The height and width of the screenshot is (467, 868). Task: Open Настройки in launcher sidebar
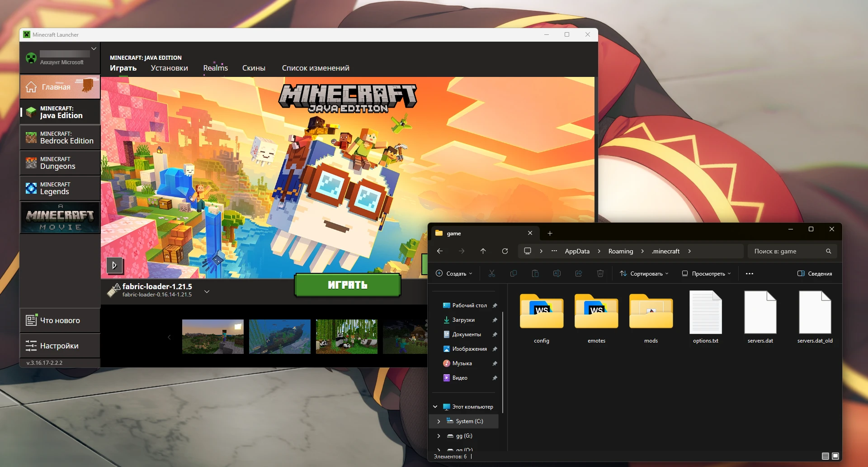[60, 346]
